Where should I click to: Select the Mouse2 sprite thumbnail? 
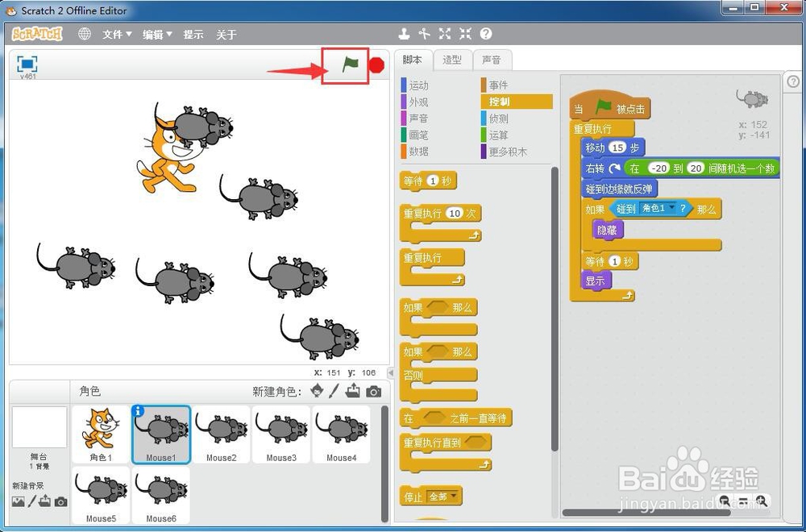[221, 434]
